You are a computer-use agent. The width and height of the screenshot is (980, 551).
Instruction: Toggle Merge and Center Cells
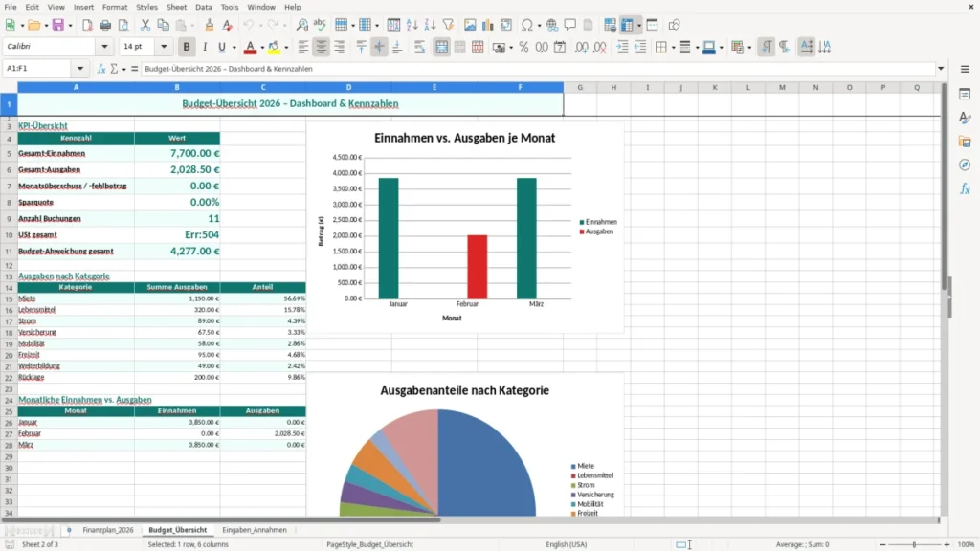pos(441,47)
